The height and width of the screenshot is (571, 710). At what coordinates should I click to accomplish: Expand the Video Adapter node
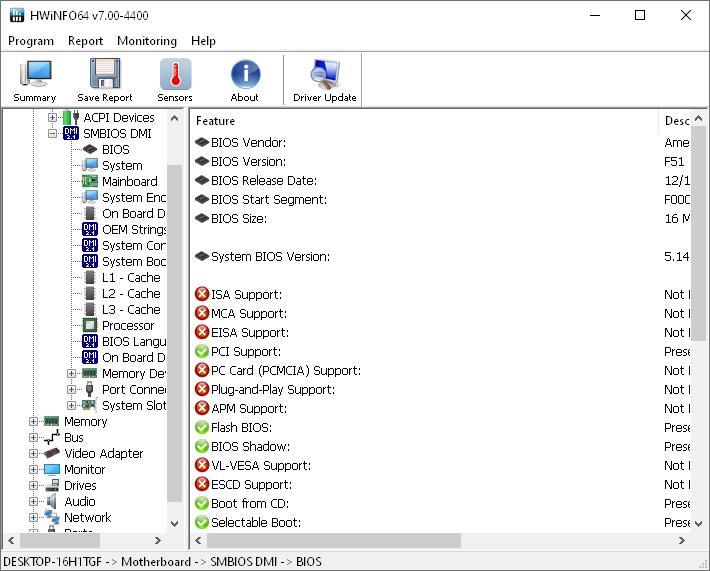[33, 453]
